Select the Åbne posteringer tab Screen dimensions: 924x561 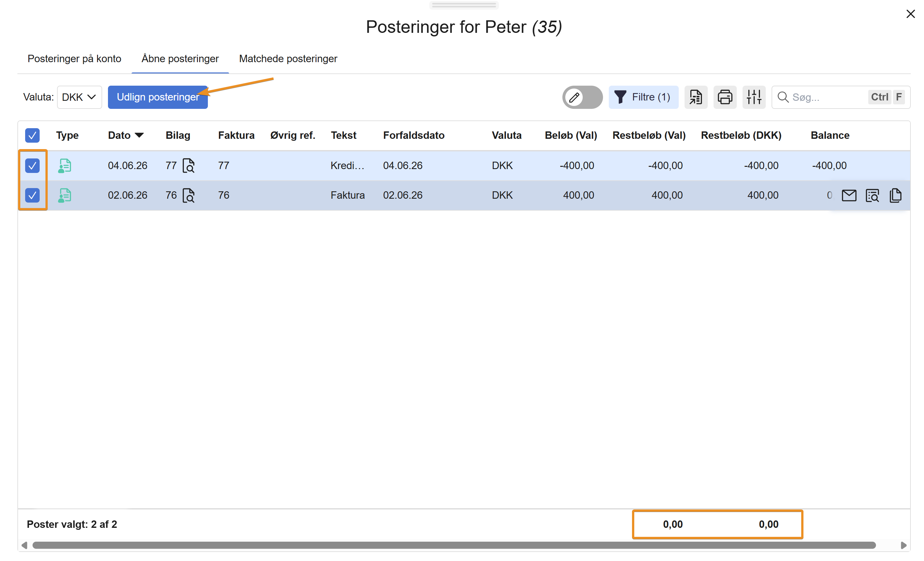point(180,59)
